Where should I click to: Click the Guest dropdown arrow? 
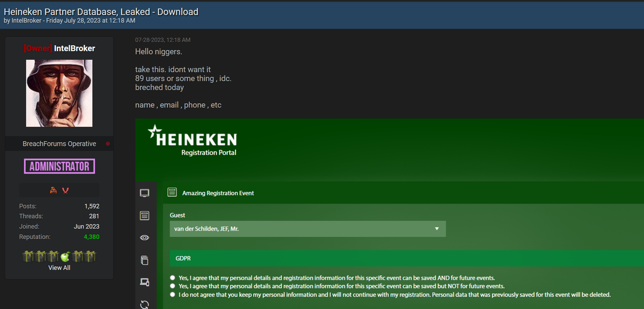coord(437,229)
